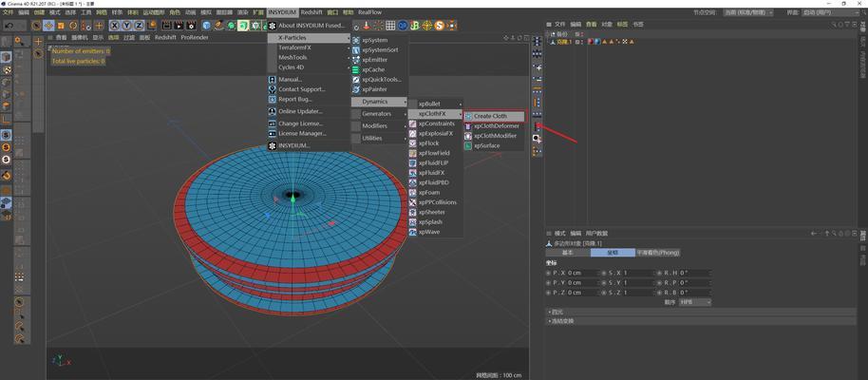Switch to the 平滑着色(Phong) tab
The width and height of the screenshot is (868, 380).
click(x=657, y=253)
